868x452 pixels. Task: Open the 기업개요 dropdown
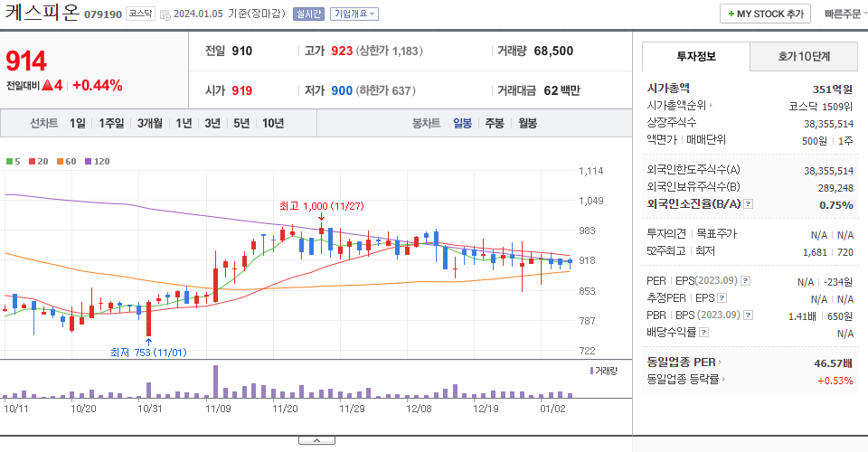point(354,14)
